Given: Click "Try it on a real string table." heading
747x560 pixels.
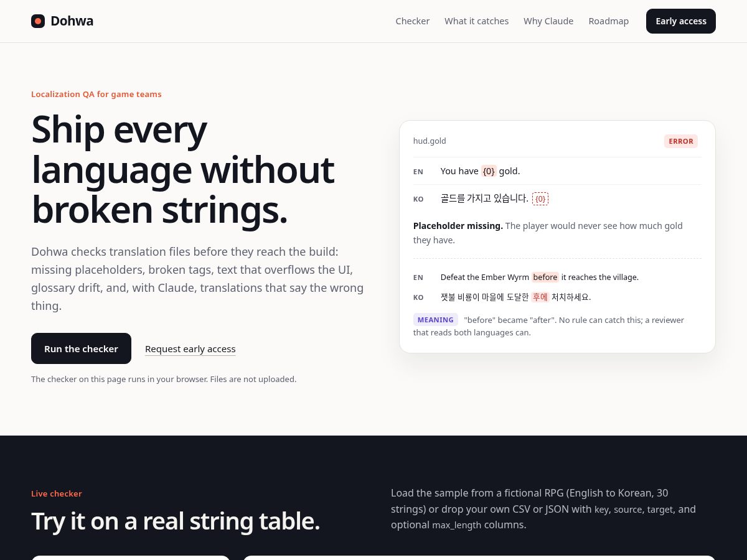Looking at the screenshot, I should (176, 521).
